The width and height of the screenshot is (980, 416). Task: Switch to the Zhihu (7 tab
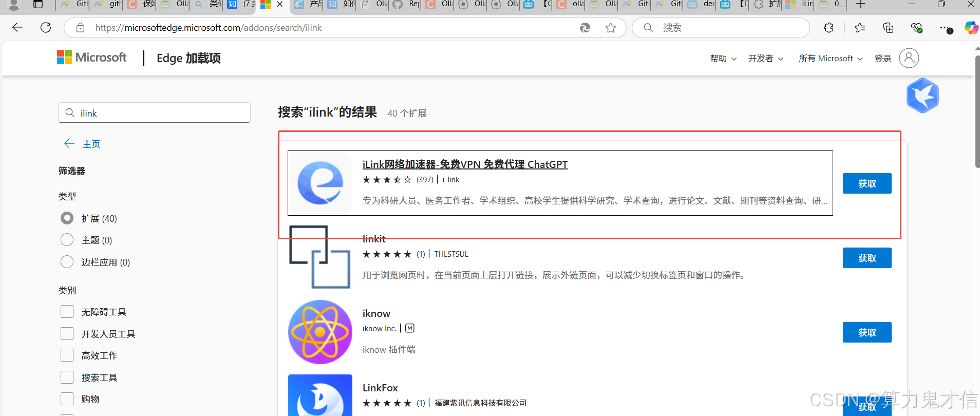click(240, 5)
